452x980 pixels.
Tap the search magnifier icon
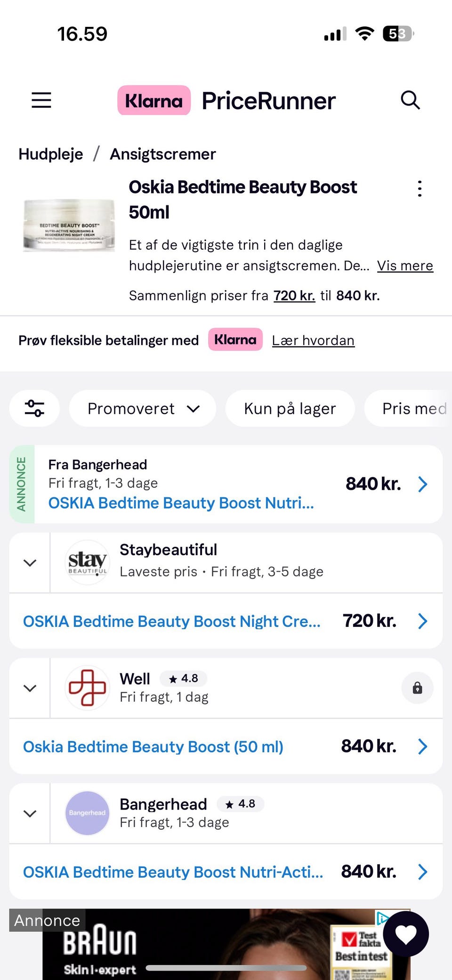pos(410,100)
